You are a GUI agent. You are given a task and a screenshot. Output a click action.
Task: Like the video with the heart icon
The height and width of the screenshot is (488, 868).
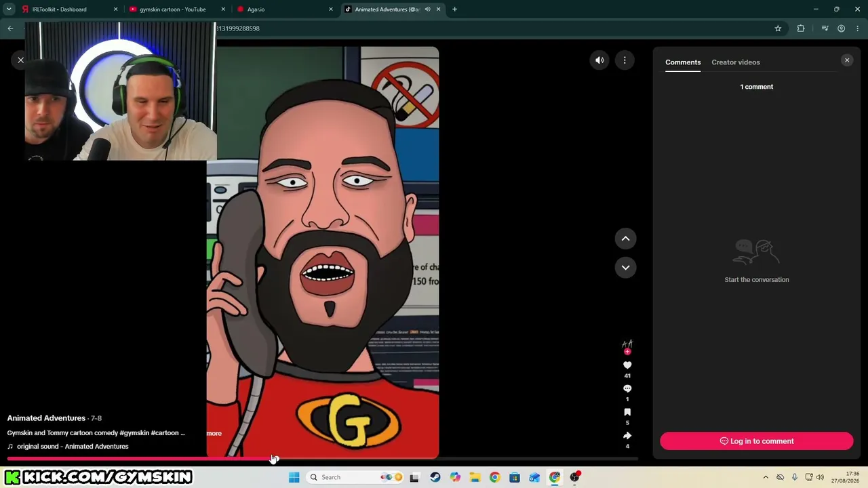tap(627, 365)
